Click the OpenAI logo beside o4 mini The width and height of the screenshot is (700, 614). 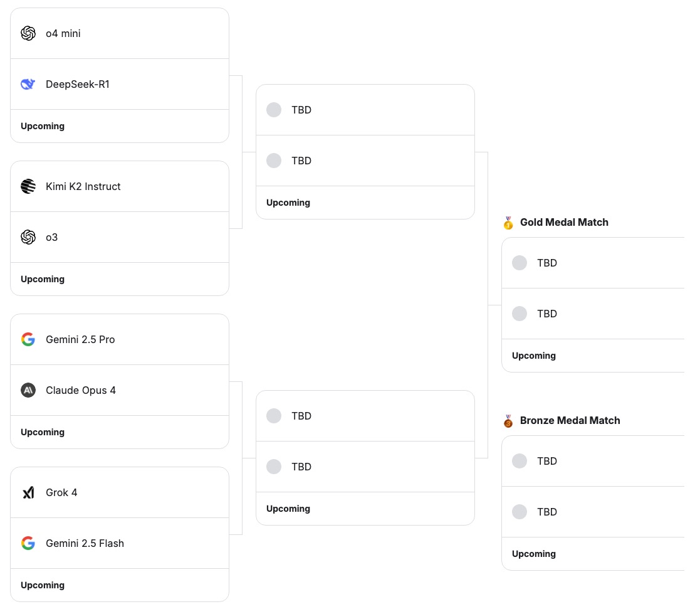coord(28,33)
